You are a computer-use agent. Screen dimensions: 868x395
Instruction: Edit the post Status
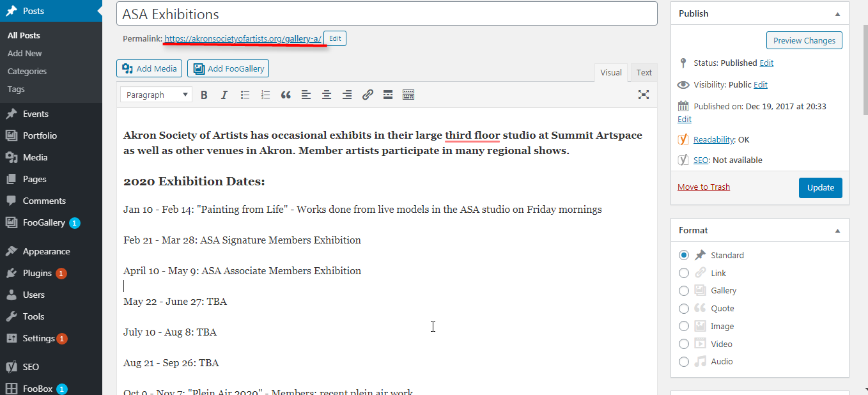tap(766, 63)
